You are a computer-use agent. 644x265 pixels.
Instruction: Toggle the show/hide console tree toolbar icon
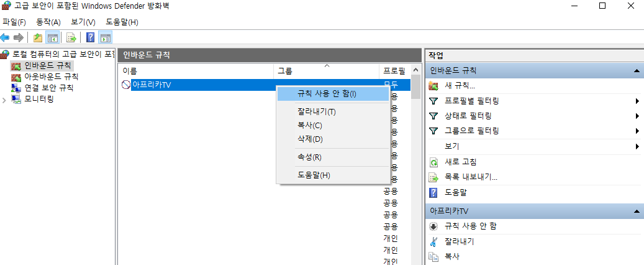pos(53,38)
